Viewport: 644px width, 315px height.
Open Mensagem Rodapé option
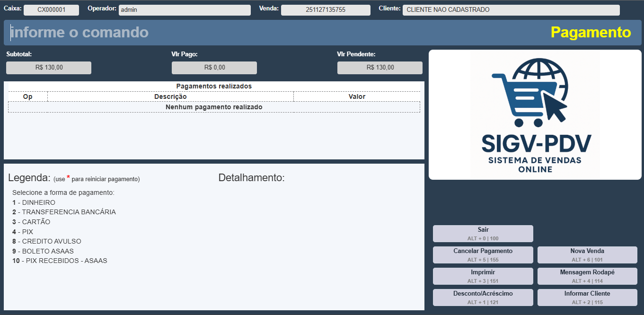click(x=587, y=276)
